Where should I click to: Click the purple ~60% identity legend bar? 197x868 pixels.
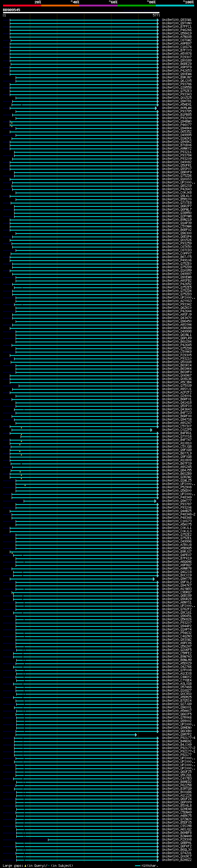98,6
